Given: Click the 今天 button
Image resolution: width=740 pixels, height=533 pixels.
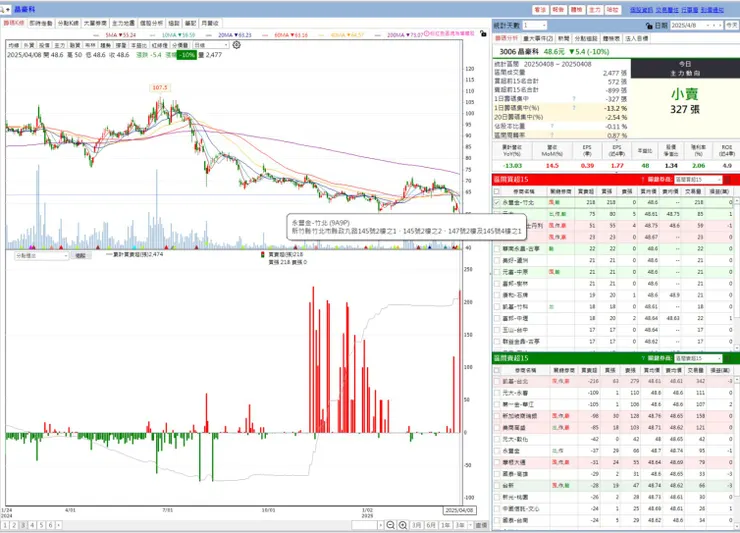Looking at the screenshot, I should pos(732,25).
